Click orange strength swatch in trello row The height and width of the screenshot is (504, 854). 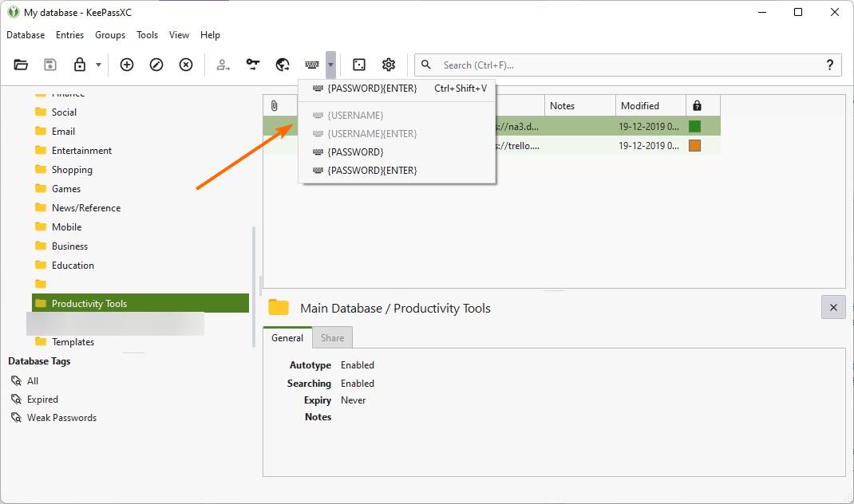[x=695, y=145]
